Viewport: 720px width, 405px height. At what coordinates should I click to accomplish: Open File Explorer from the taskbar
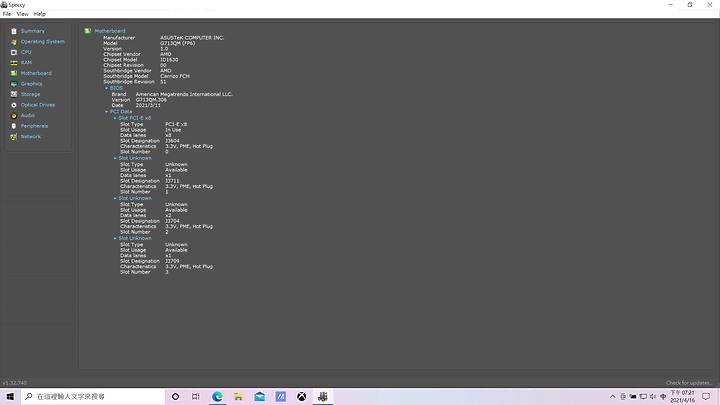(238, 396)
